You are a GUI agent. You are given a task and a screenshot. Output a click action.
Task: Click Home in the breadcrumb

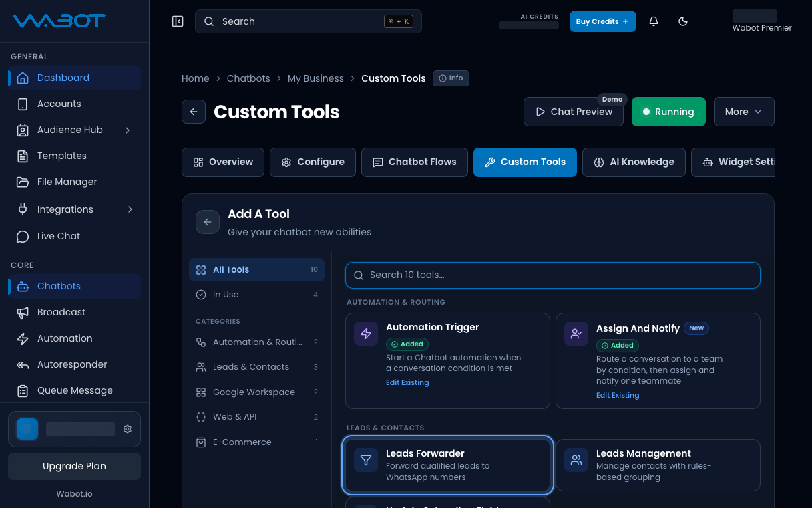196,78
